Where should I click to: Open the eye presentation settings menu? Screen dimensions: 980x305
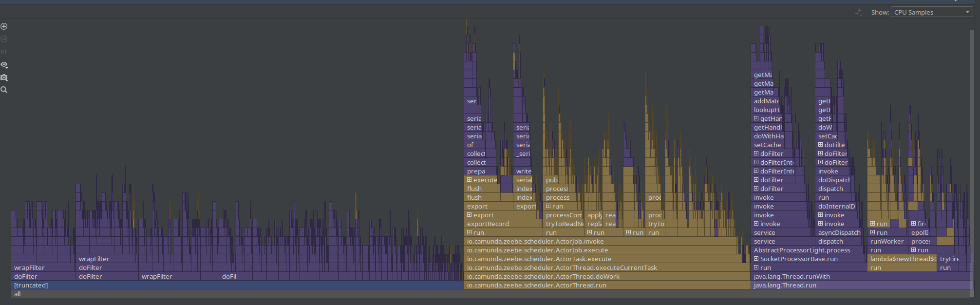[x=4, y=64]
